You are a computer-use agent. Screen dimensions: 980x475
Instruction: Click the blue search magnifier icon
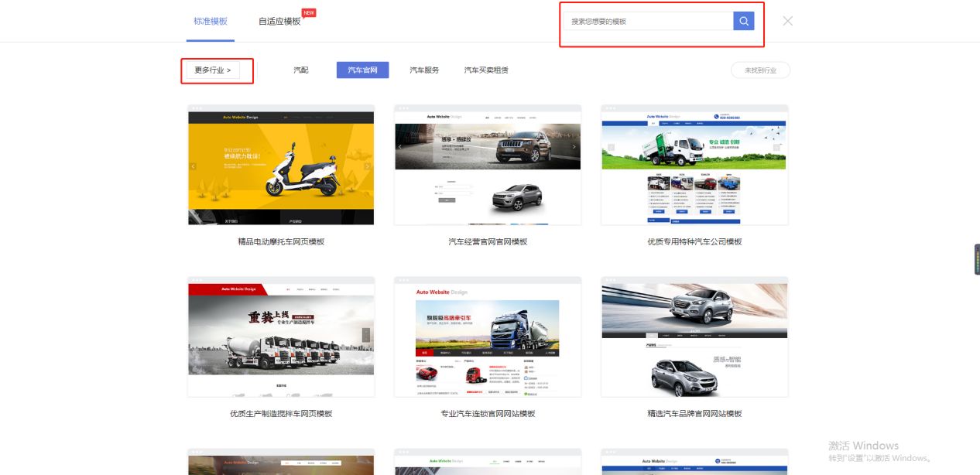pos(743,22)
